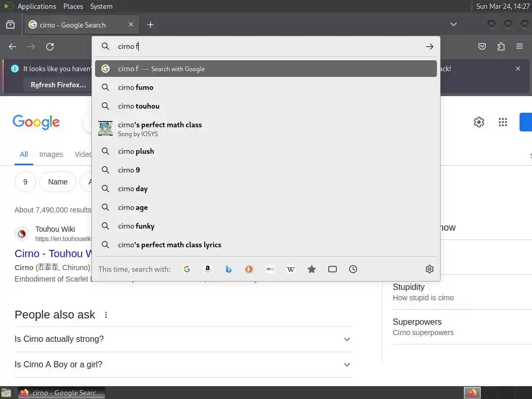Search this time with Google icon
Screen dimensions: 532x399
click(187, 269)
